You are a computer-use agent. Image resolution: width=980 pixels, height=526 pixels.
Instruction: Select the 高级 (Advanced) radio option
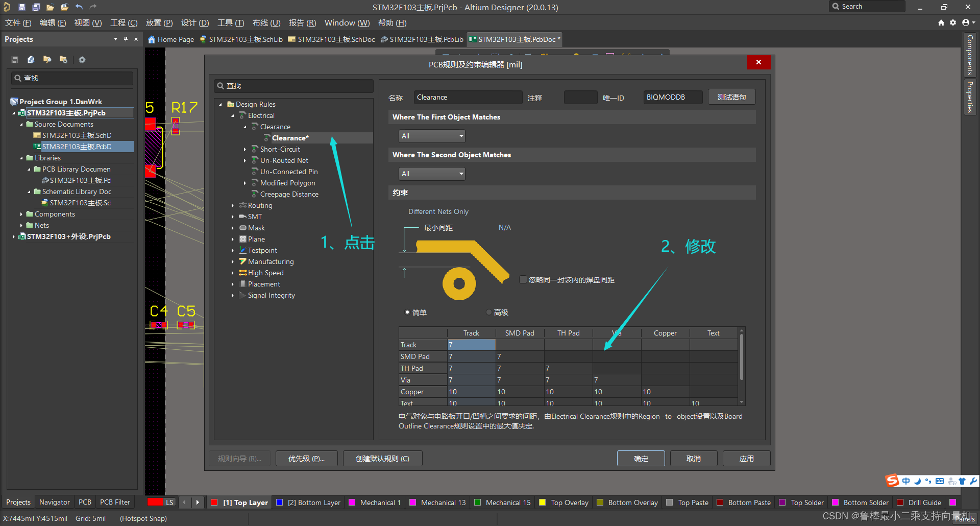(x=489, y=312)
